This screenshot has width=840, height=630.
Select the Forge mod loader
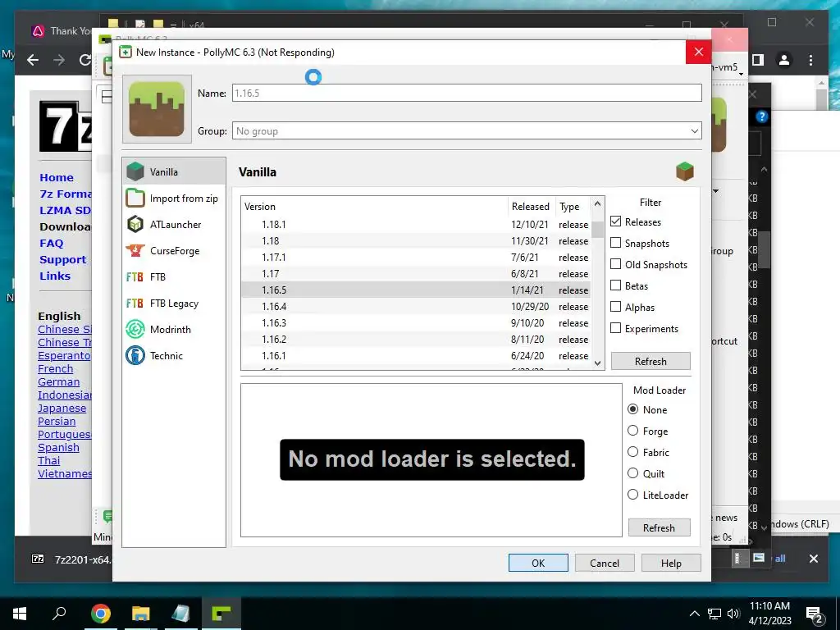(633, 431)
